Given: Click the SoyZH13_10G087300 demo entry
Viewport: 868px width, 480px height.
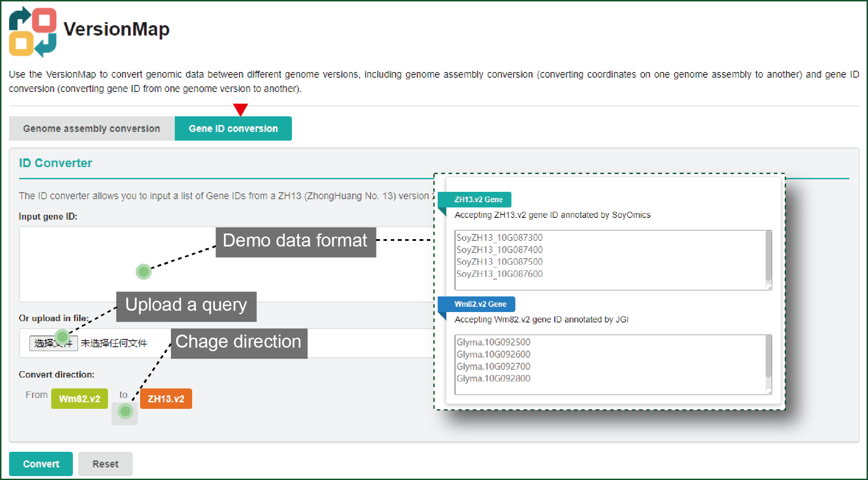Looking at the screenshot, I should point(499,237).
